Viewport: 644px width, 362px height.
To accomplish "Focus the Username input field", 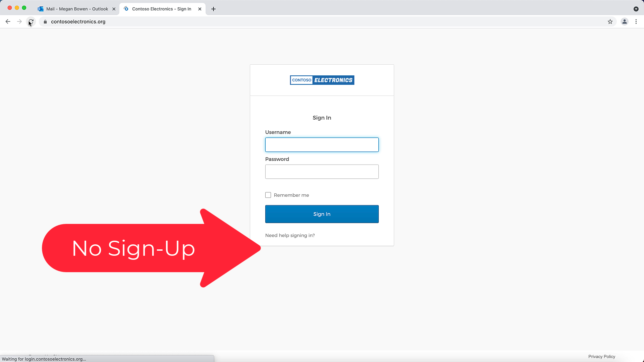I will pos(322,145).
